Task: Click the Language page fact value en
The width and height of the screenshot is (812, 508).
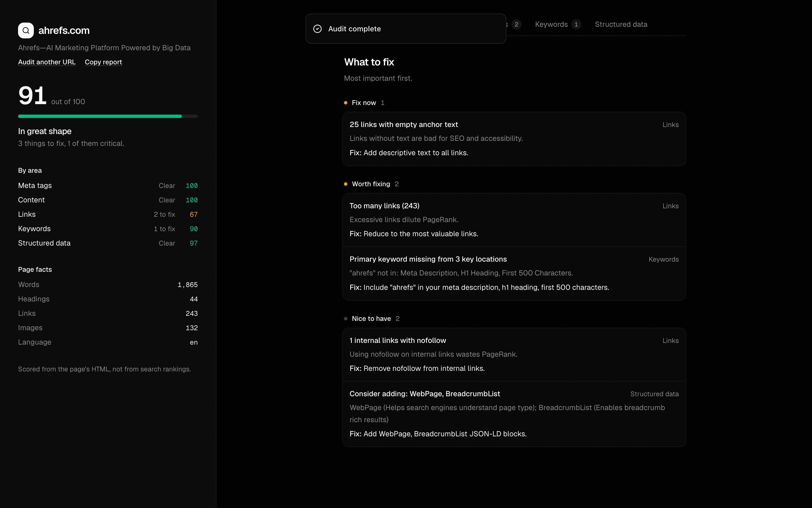Action: (194, 342)
